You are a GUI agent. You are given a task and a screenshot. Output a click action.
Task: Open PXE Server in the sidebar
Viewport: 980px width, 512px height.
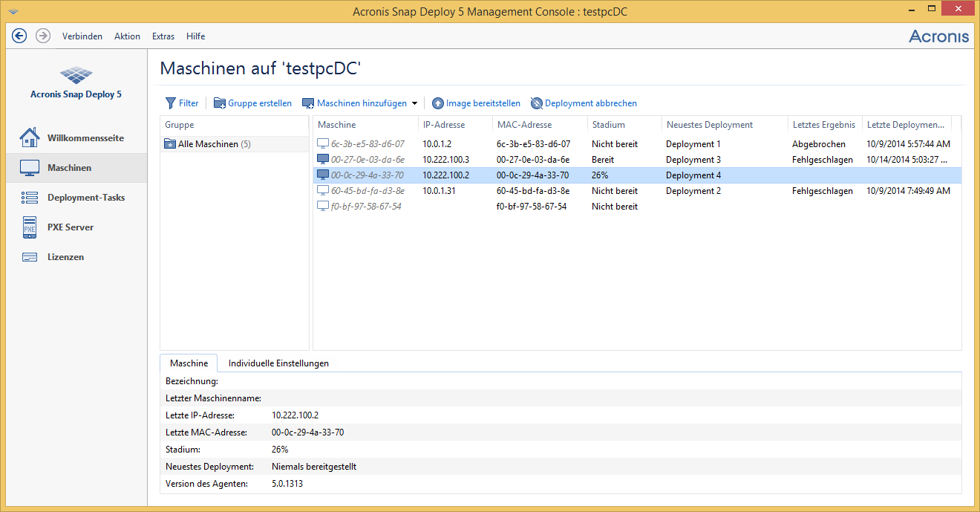[76, 227]
